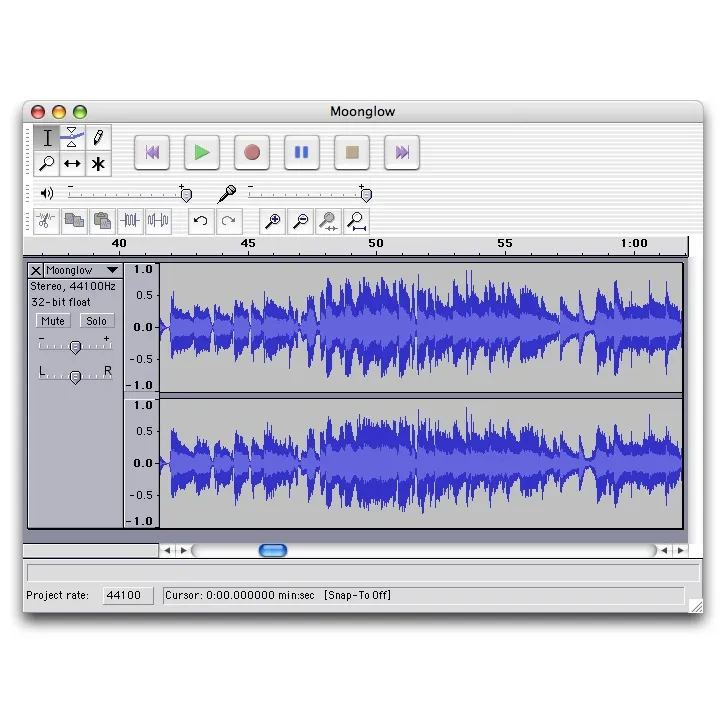Image resolution: width=727 pixels, height=727 pixels.
Task: Click the 55 mark on timeline ruler
Action: point(505,243)
